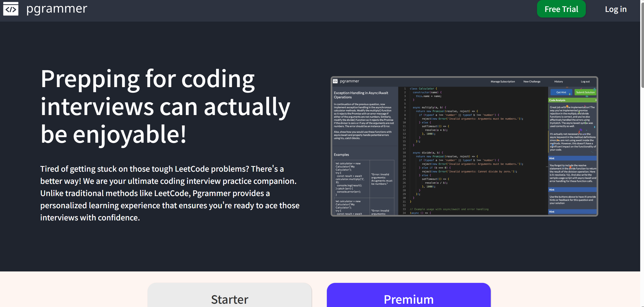
Task: Select the Starter plan card
Action: (x=229, y=295)
